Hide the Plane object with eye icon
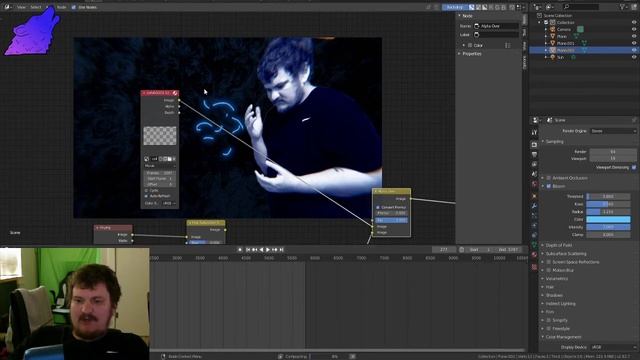The width and height of the screenshot is (640, 360). [634, 36]
